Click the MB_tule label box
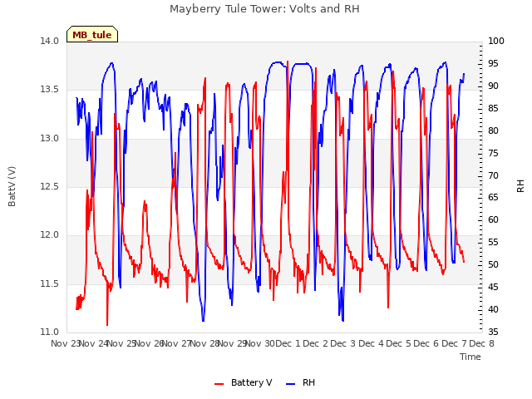This screenshot has height=399, width=532. [92, 34]
